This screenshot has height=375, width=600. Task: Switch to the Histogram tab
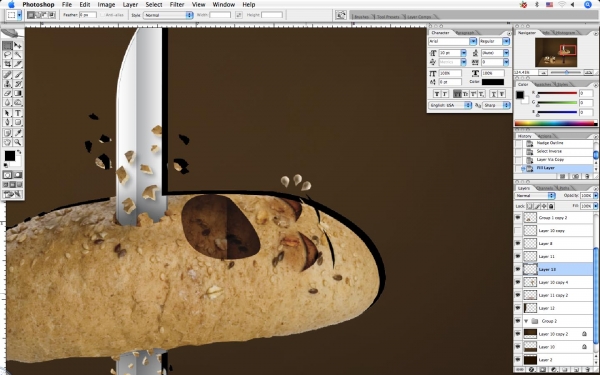565,33
